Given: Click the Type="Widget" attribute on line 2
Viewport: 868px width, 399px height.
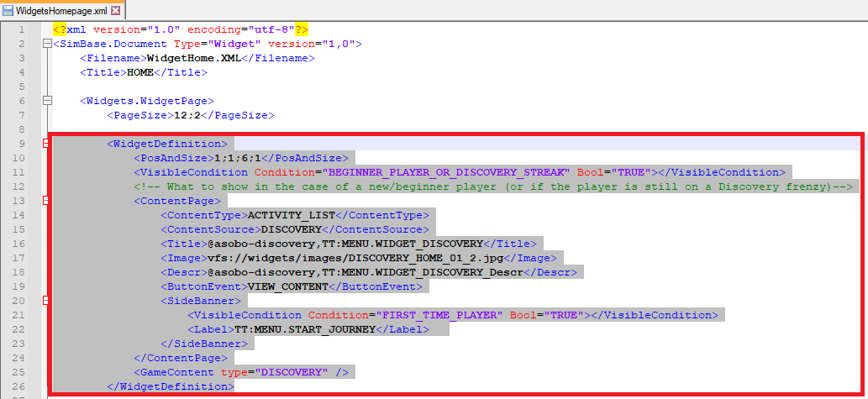Looking at the screenshot, I should (217, 44).
